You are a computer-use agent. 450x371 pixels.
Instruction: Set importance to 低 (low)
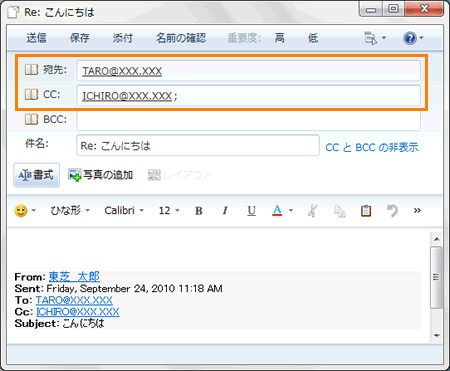click(313, 38)
